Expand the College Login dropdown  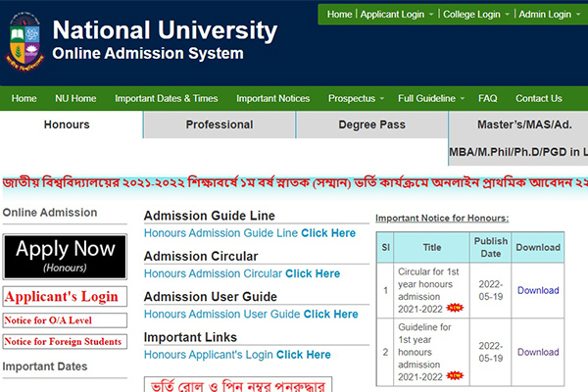(476, 15)
